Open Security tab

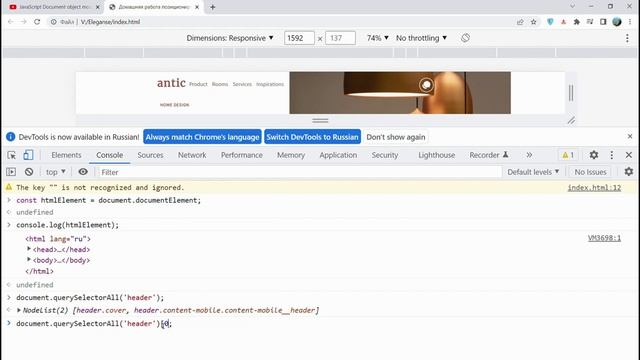click(384, 155)
